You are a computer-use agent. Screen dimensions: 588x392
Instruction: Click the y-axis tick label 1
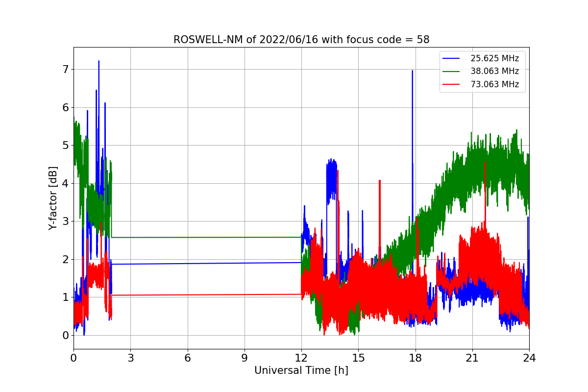coord(65,297)
